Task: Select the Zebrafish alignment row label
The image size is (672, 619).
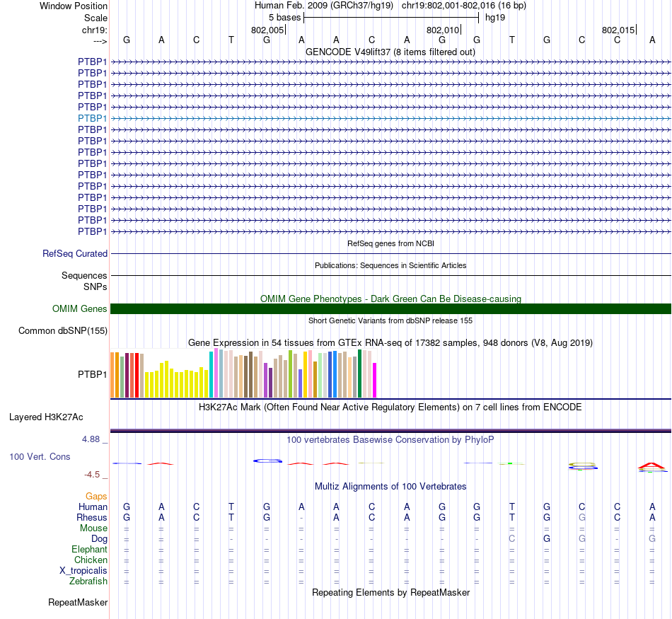Action: click(x=88, y=581)
